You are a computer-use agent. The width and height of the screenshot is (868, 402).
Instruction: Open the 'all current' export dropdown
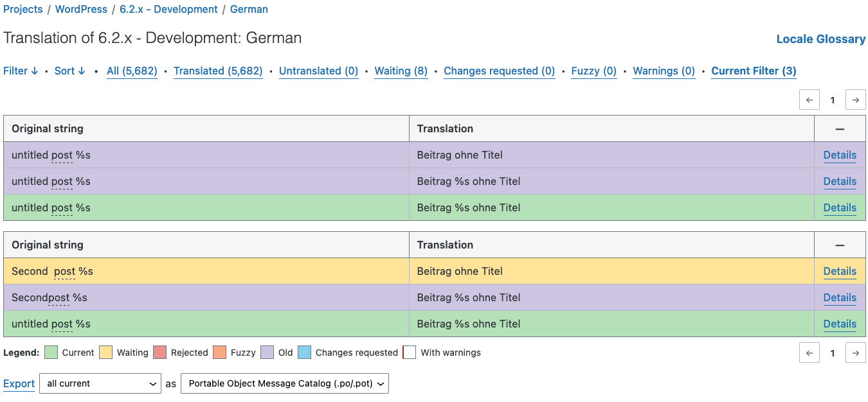click(100, 384)
